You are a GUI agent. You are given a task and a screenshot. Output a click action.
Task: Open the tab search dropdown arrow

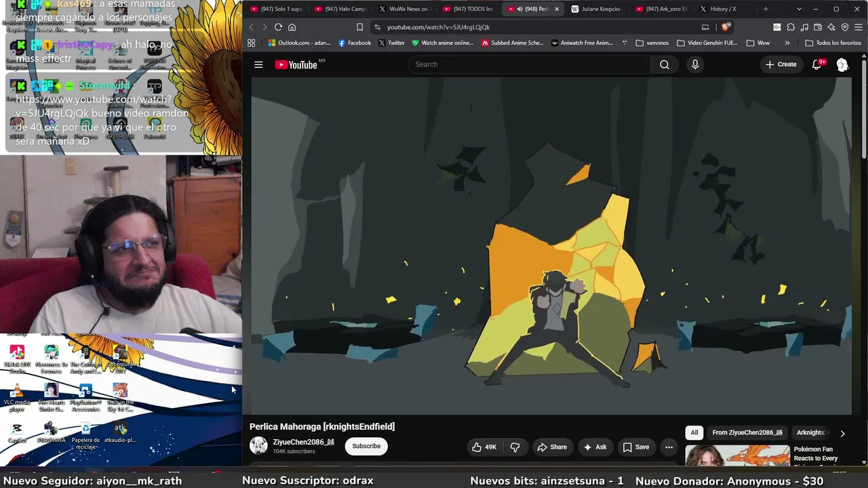(x=799, y=9)
